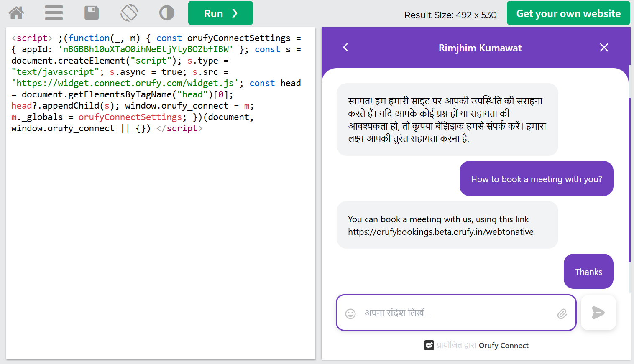Open the Orufy Connect branding link
Image resolution: width=634 pixels, height=364 pixels.
(x=503, y=346)
